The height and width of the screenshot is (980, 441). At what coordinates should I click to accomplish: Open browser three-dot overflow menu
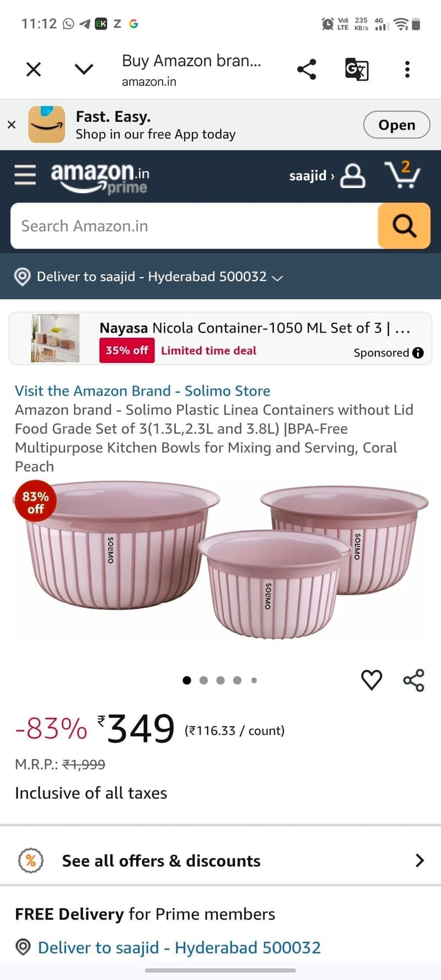tap(407, 69)
